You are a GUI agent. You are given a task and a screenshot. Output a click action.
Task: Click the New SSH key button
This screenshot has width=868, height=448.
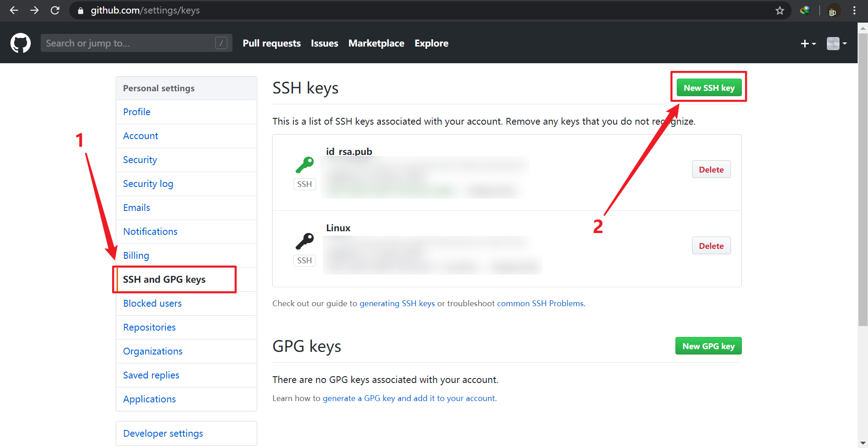[709, 88]
